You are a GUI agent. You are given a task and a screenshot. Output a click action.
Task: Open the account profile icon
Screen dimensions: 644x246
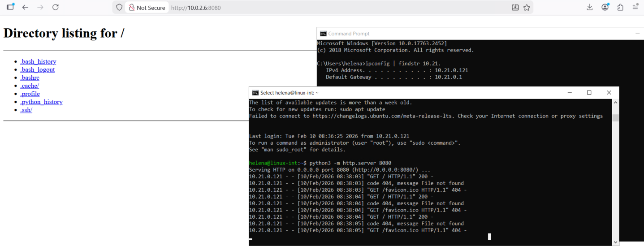coord(605,7)
